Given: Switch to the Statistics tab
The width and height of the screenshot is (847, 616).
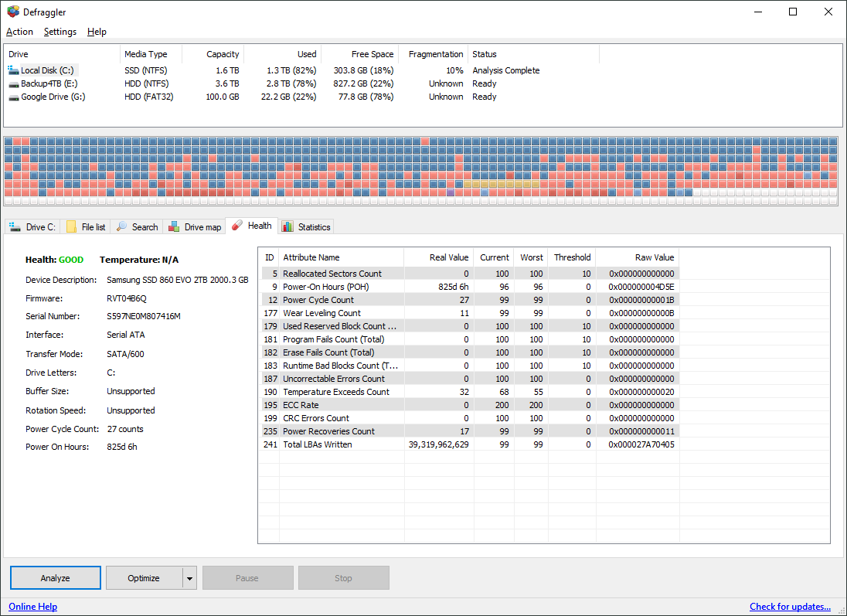Looking at the screenshot, I should [306, 227].
